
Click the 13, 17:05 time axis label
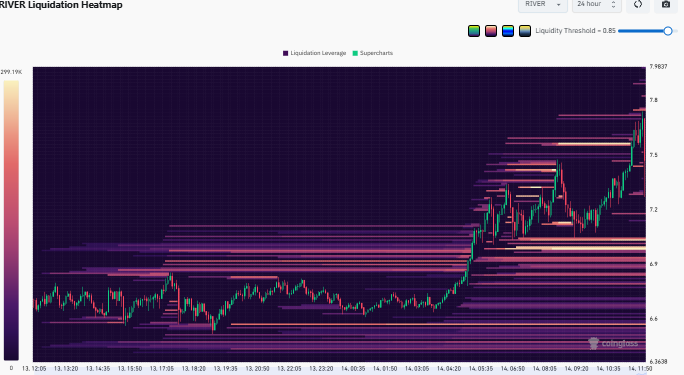161,368
